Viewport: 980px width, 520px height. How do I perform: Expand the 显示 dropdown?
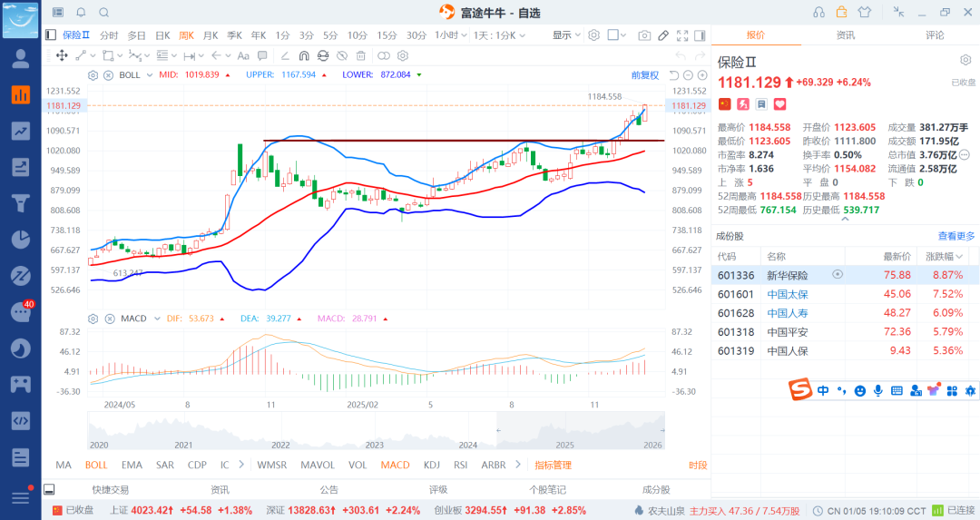pos(566,35)
